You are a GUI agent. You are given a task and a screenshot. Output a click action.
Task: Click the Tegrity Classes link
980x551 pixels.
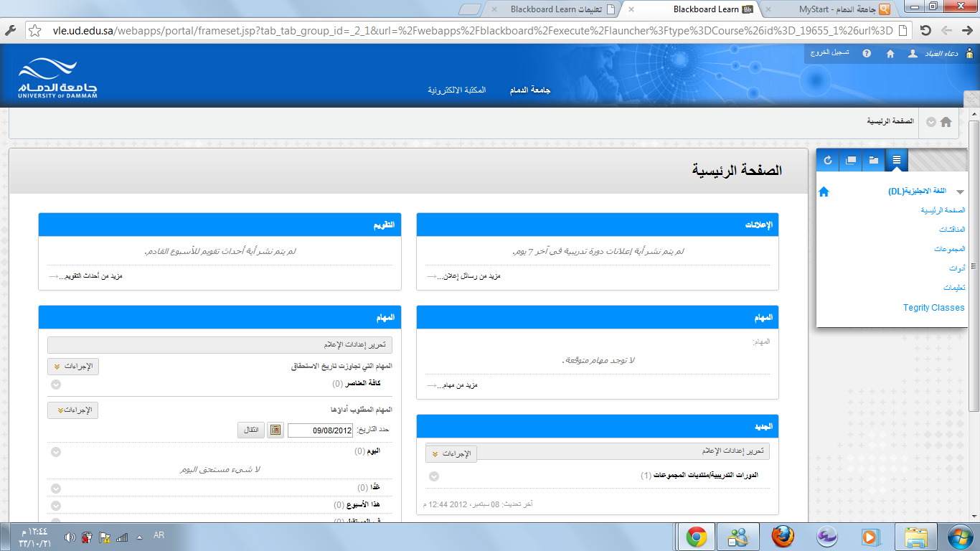[933, 308]
